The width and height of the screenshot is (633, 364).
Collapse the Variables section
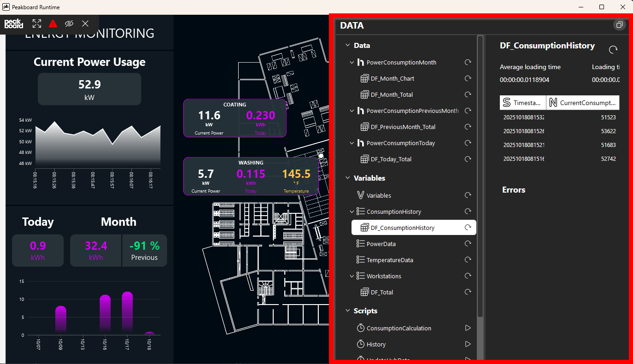tap(347, 178)
